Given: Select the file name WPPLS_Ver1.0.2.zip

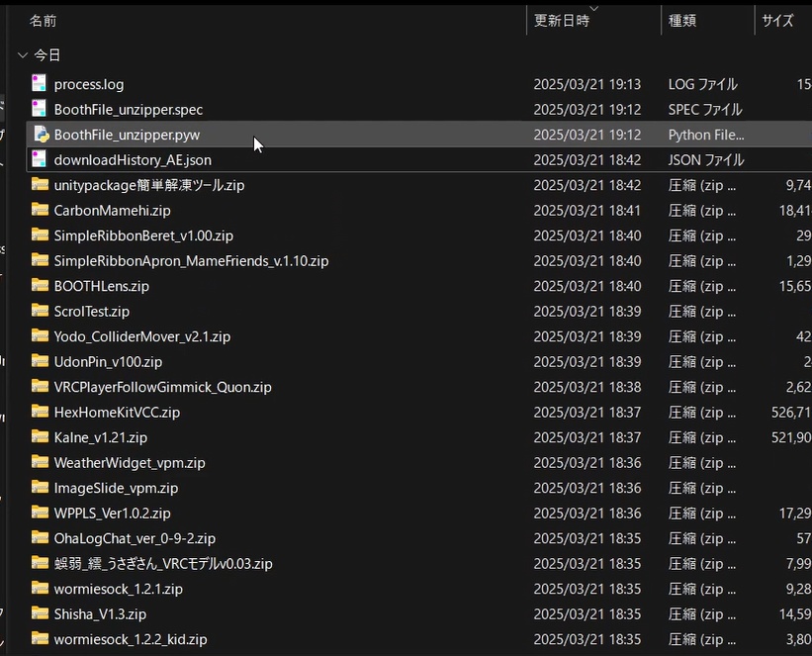Looking at the screenshot, I should [113, 514].
